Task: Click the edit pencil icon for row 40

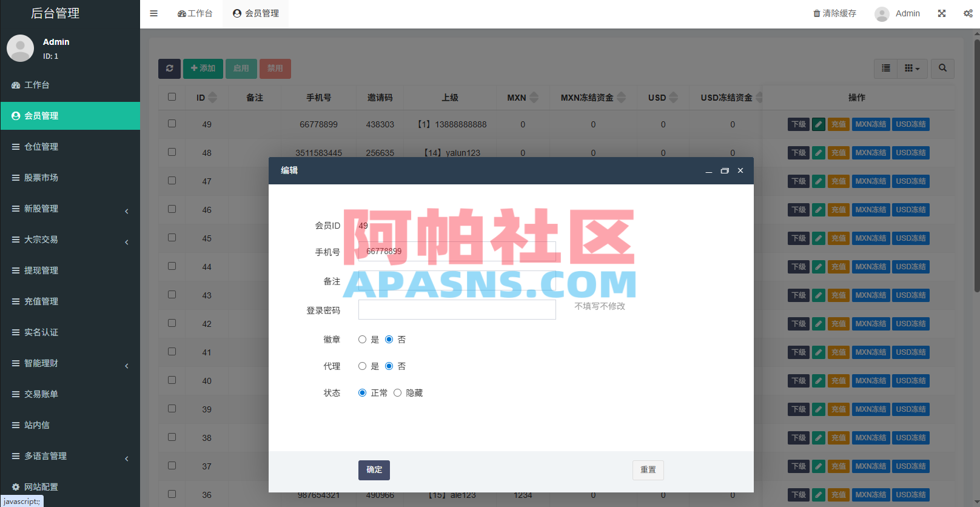Action: click(x=819, y=381)
